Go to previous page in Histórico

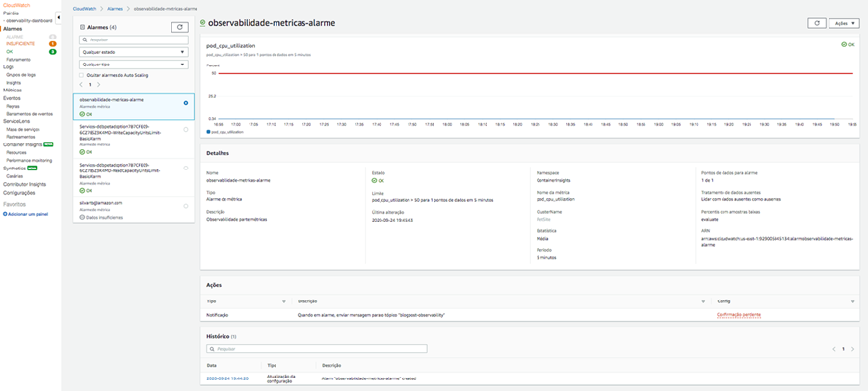point(834,349)
